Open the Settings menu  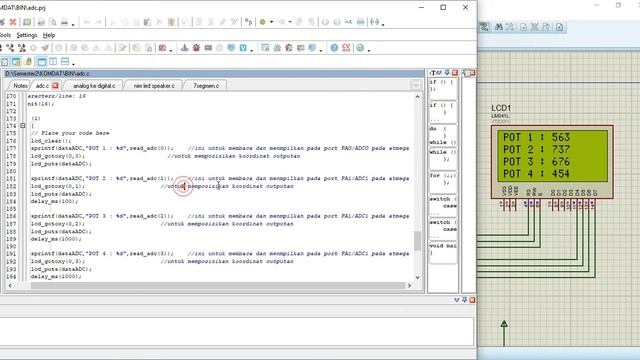27,36
